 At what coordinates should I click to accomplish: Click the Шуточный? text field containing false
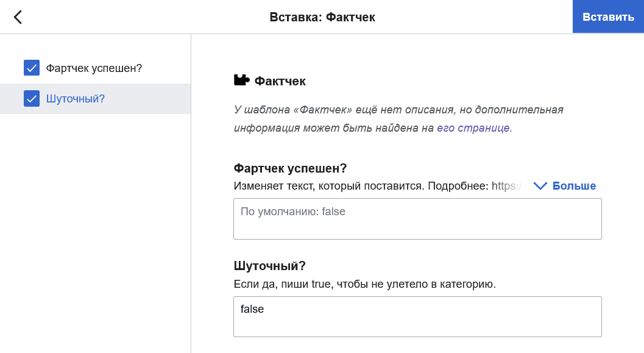pos(417,316)
